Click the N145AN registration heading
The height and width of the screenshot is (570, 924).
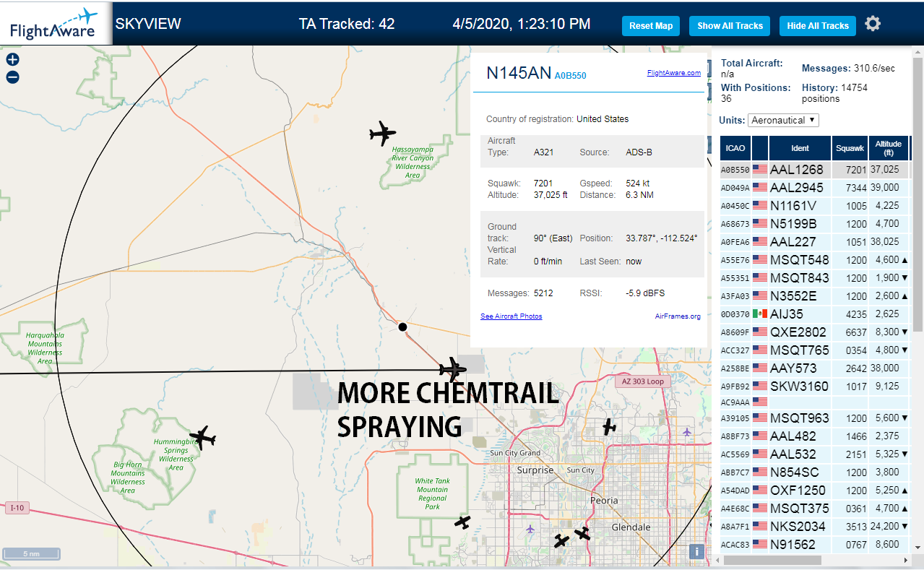(x=519, y=73)
